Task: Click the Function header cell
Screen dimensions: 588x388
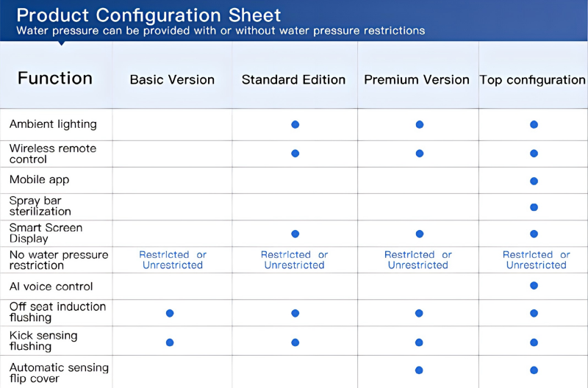Action: (55, 78)
